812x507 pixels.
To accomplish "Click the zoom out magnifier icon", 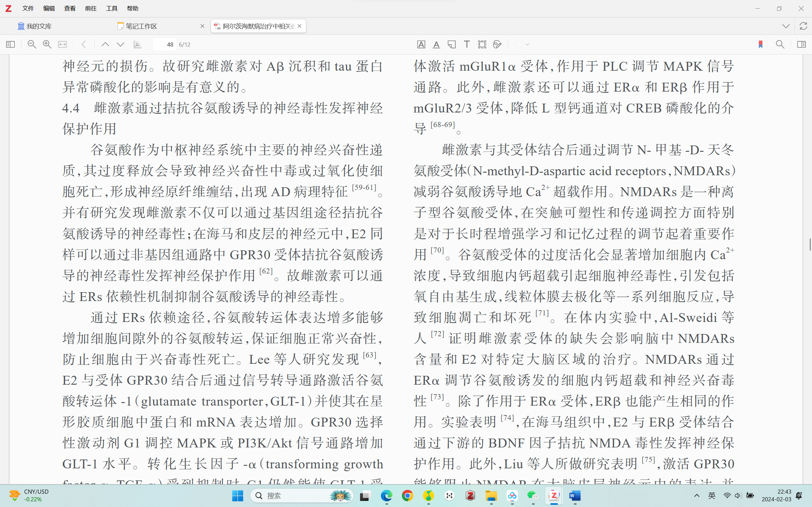I will 32,44.
